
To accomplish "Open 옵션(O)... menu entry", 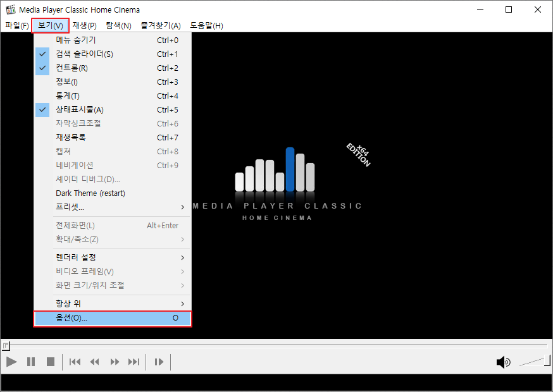I will pos(113,318).
